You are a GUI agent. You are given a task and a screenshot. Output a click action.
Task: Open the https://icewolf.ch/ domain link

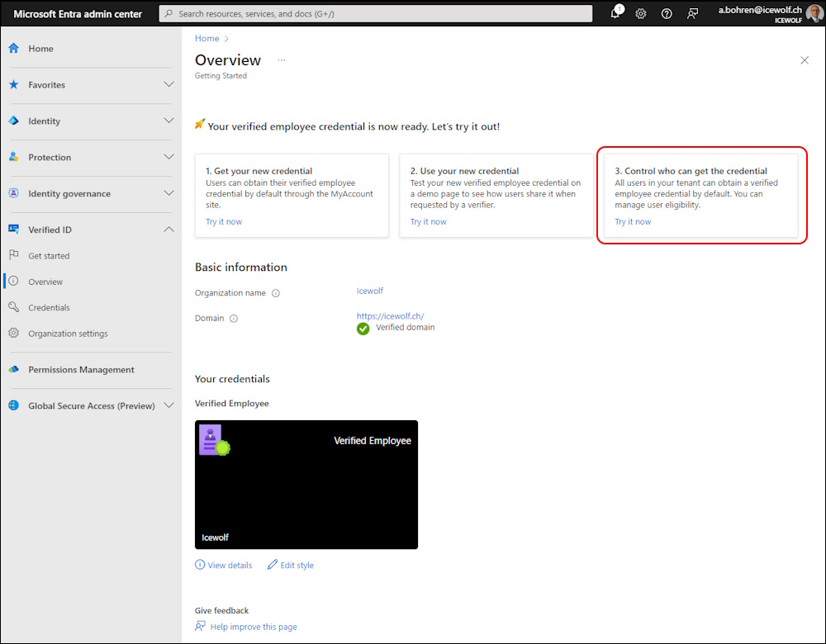click(x=391, y=316)
